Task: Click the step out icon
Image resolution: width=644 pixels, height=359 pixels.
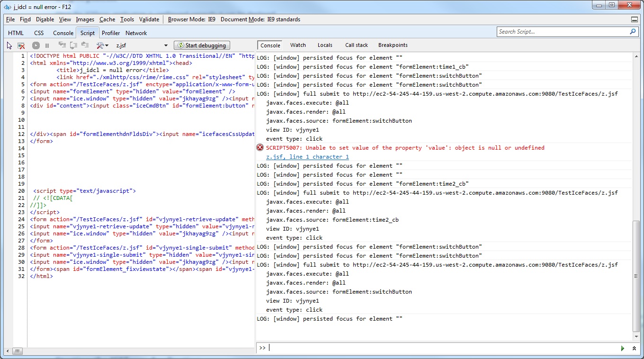Action: pos(85,45)
